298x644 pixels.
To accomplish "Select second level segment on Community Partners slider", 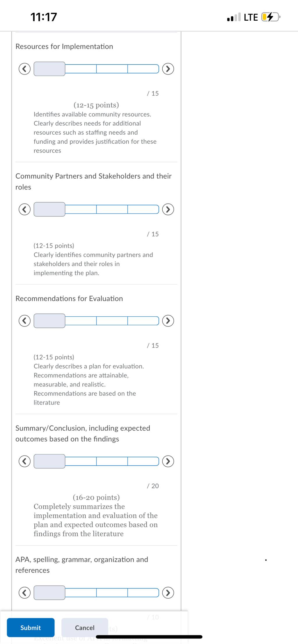I will [x=81, y=209].
